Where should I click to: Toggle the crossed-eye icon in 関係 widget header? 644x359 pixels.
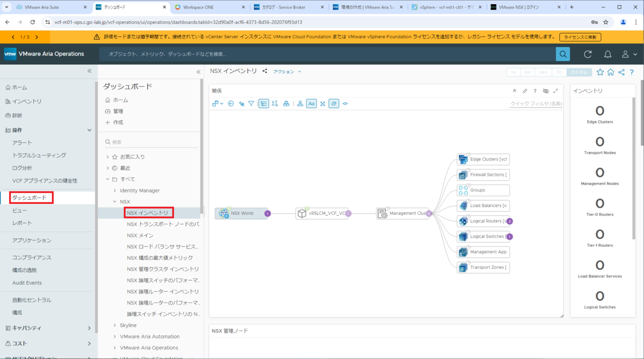pos(545,91)
